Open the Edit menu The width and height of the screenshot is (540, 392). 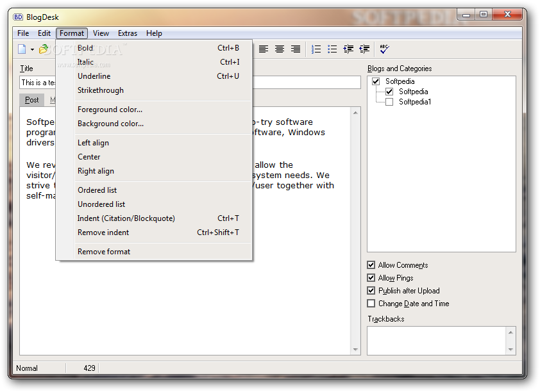pos(44,33)
